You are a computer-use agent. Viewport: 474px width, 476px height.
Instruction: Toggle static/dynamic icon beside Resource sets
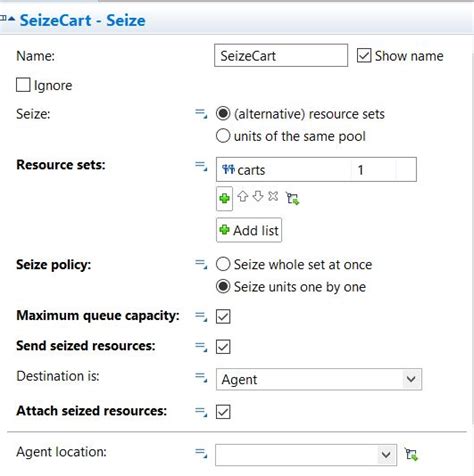201,166
